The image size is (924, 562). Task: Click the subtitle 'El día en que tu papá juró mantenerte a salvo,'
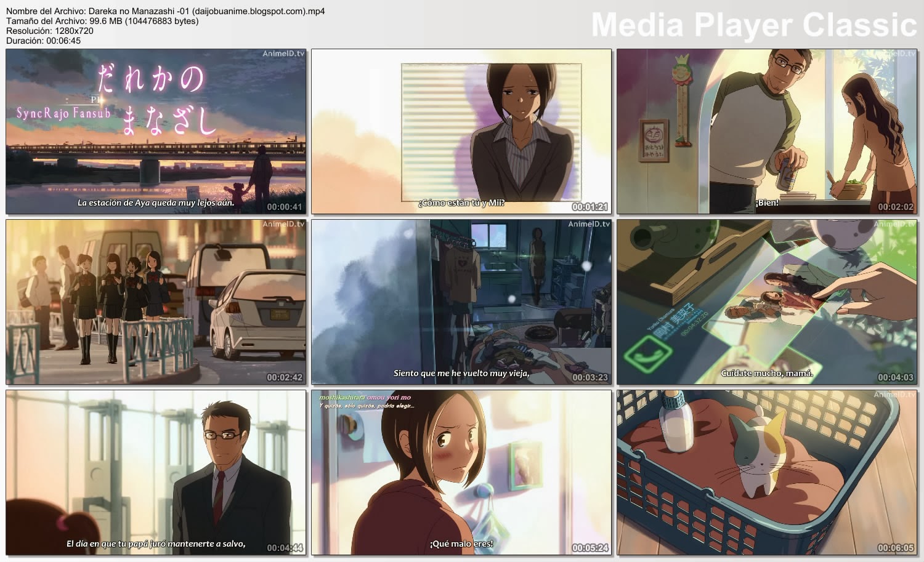pos(156,544)
